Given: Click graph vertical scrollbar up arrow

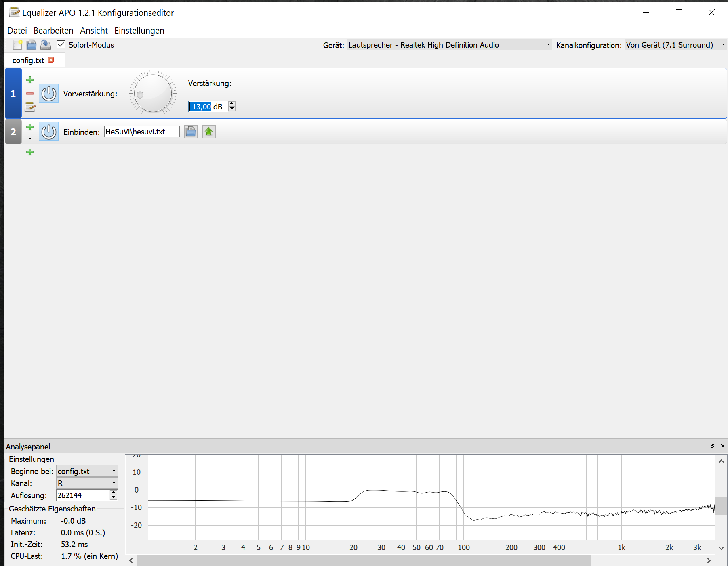Looking at the screenshot, I should coord(722,461).
